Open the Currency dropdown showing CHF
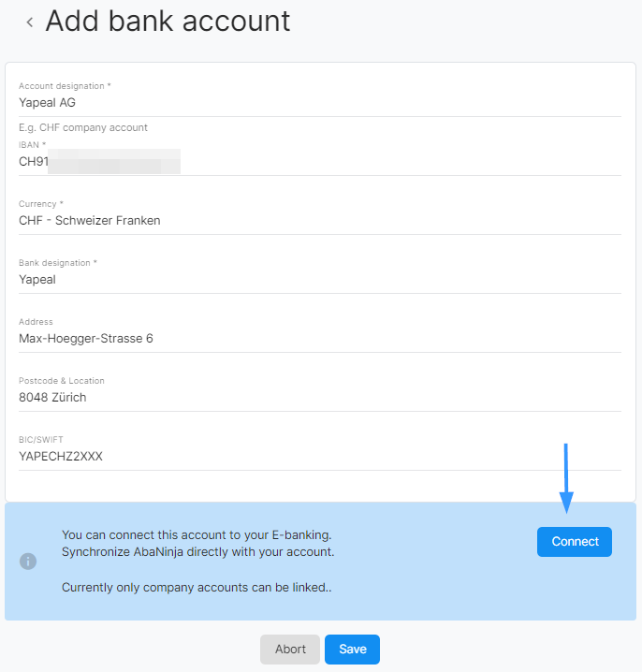 [x=320, y=220]
